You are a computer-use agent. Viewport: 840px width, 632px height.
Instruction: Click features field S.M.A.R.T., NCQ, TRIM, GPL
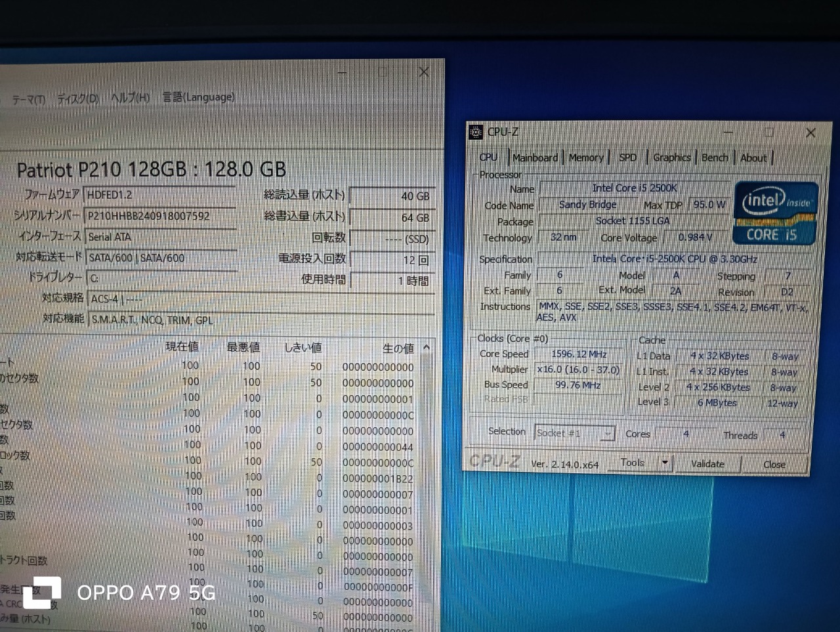(x=261, y=320)
